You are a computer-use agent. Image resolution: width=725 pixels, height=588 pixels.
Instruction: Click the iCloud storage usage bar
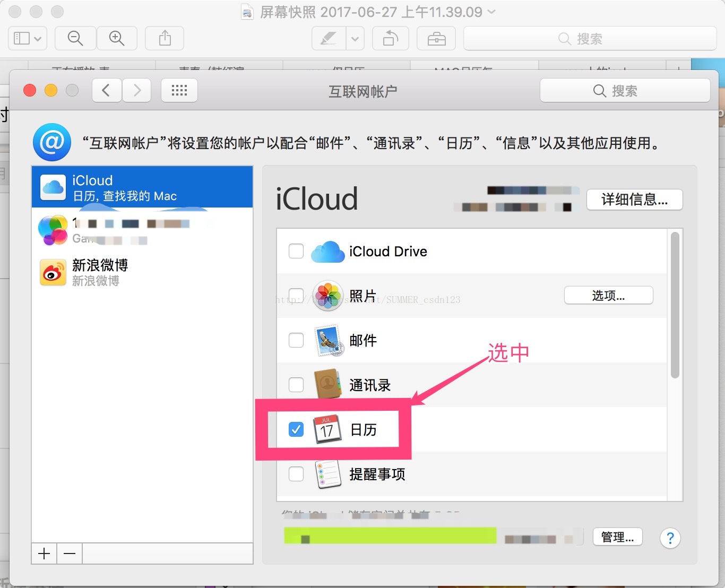click(x=390, y=535)
